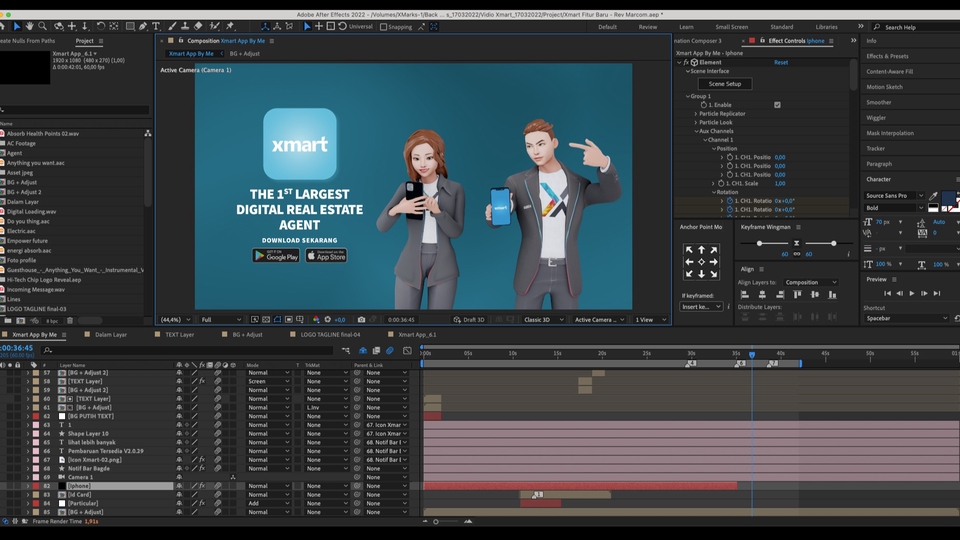Screen dimensions: 960x540
Task: Play the preview with the play button
Action: coord(912,294)
